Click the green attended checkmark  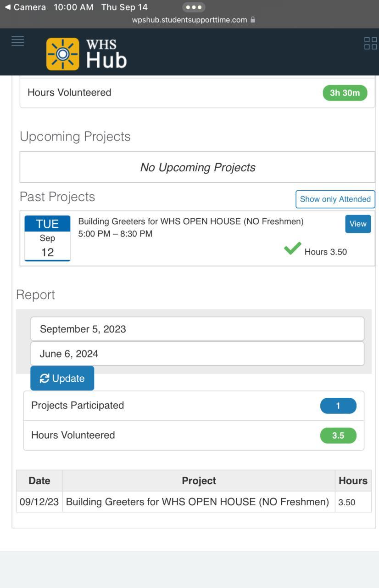tap(292, 249)
